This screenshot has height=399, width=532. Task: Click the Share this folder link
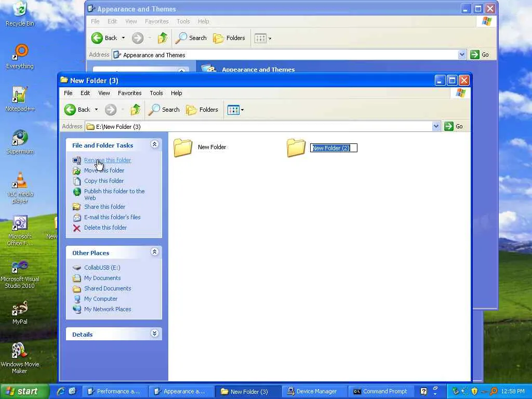coord(104,207)
